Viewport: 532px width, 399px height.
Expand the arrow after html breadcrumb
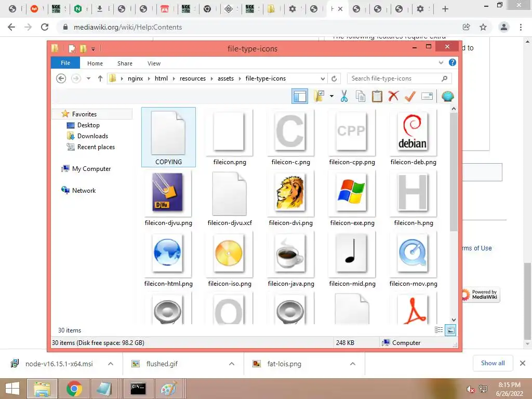(x=174, y=78)
